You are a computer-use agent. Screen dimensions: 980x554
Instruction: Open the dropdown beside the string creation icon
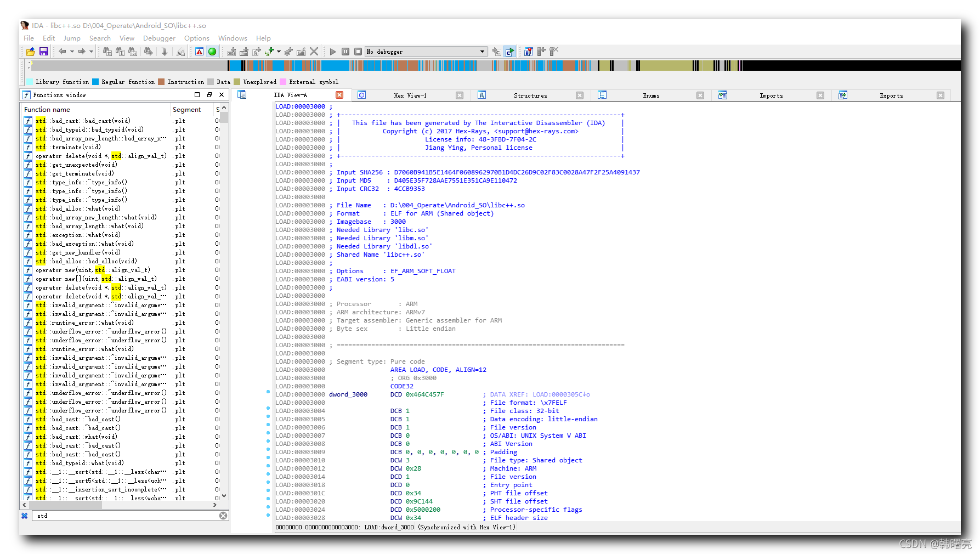(x=278, y=51)
